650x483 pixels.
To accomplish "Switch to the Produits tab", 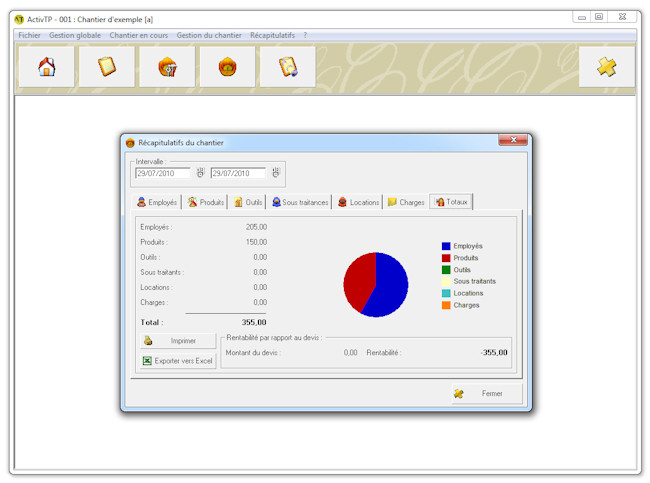I will pos(206,202).
